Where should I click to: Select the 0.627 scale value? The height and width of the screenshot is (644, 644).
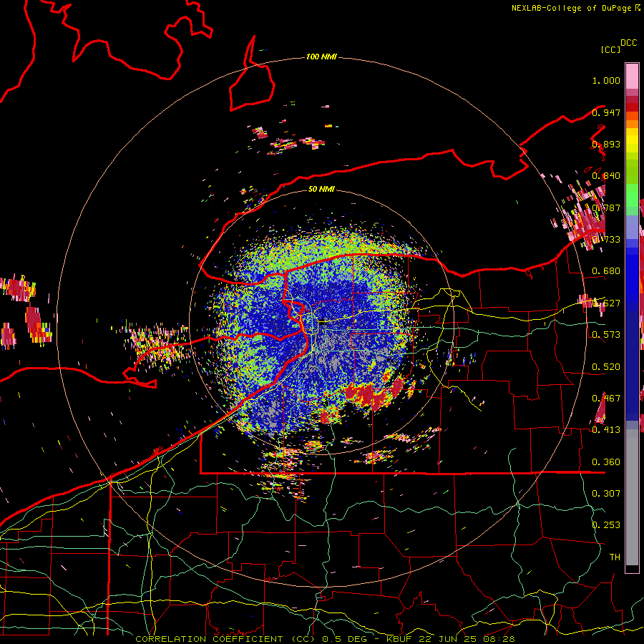[x=606, y=303]
